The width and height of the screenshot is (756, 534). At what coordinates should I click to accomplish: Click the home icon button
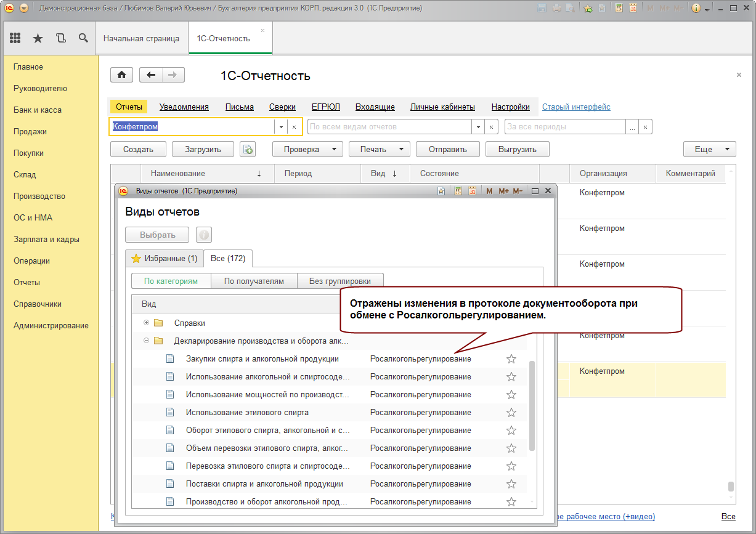121,75
